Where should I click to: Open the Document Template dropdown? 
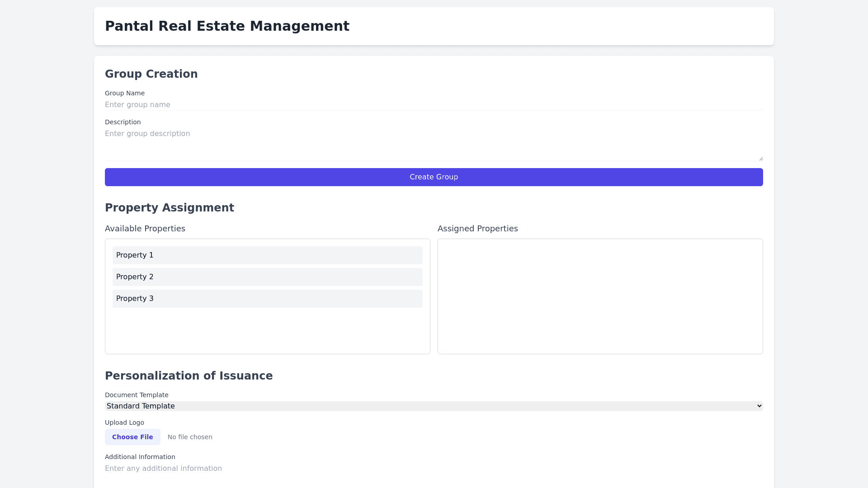pos(433,406)
